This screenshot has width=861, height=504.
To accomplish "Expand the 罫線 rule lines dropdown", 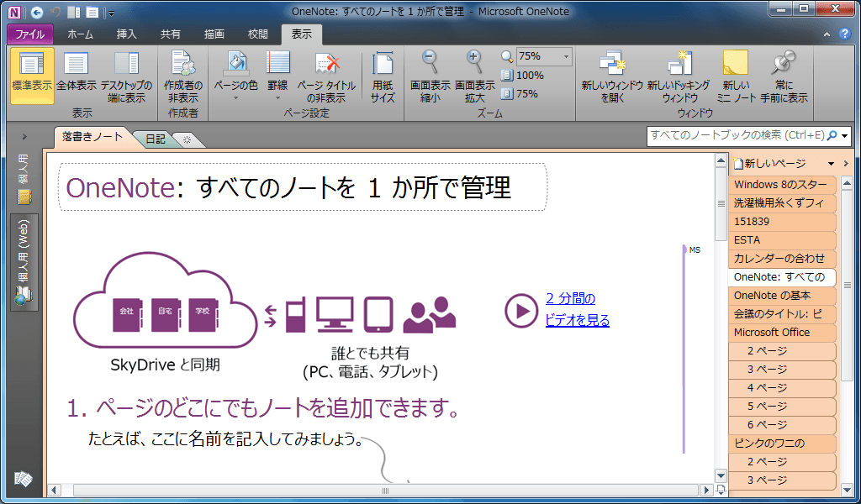I will [x=277, y=77].
